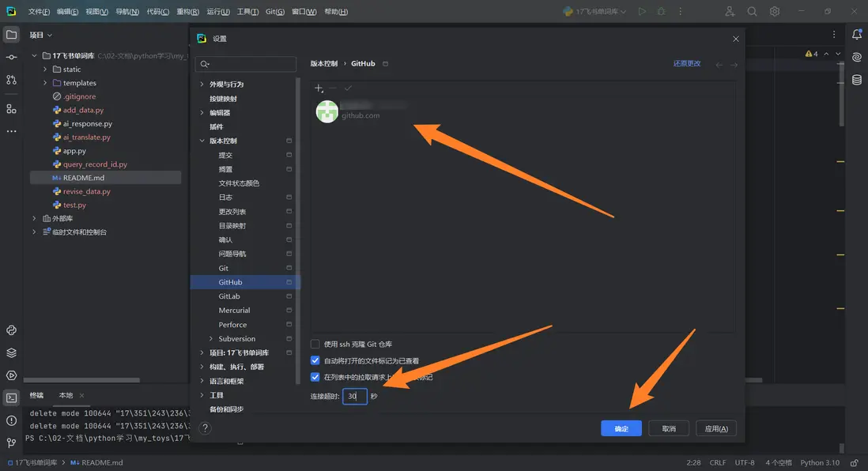Open the 文件(F) menu
Image resolution: width=868 pixels, height=471 pixels.
(39, 12)
